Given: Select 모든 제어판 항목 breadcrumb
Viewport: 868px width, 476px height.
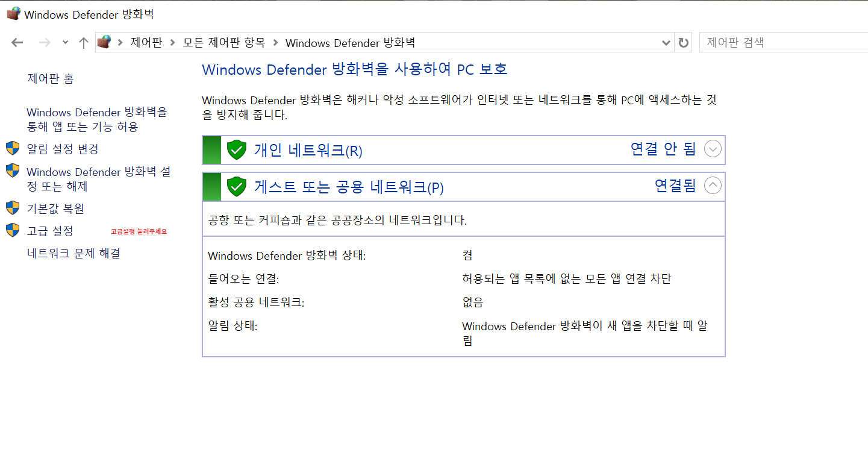Looking at the screenshot, I should pyautogui.click(x=223, y=43).
